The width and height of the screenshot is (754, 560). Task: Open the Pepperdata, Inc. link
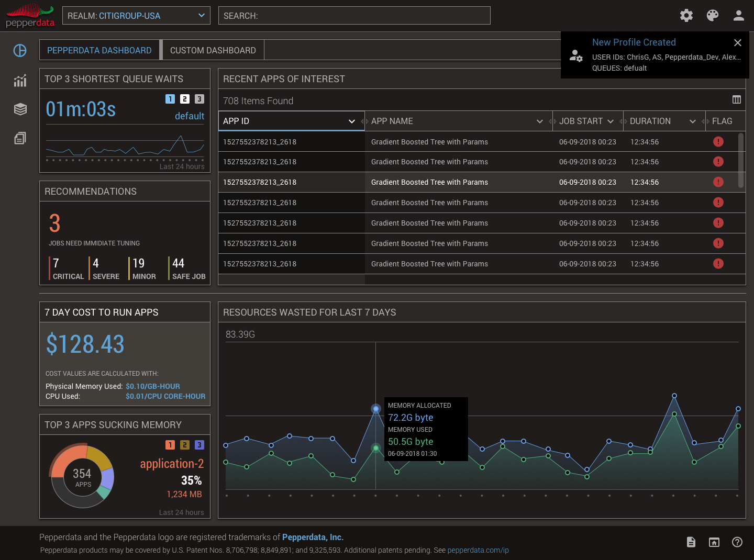click(x=313, y=537)
